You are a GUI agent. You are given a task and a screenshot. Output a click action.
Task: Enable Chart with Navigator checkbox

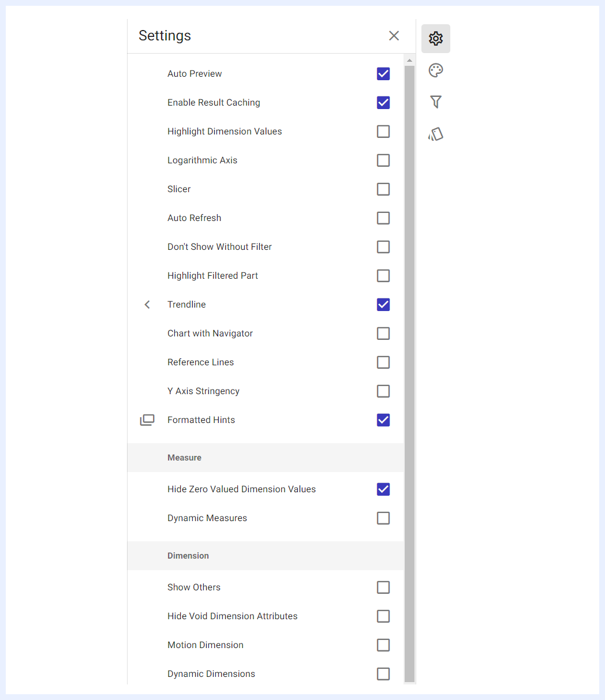383,334
